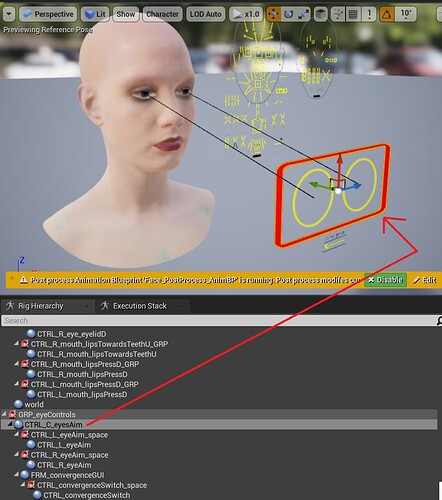Open the viewport options dropdown arrow
This screenshot has width=442, height=500.
(8, 14)
